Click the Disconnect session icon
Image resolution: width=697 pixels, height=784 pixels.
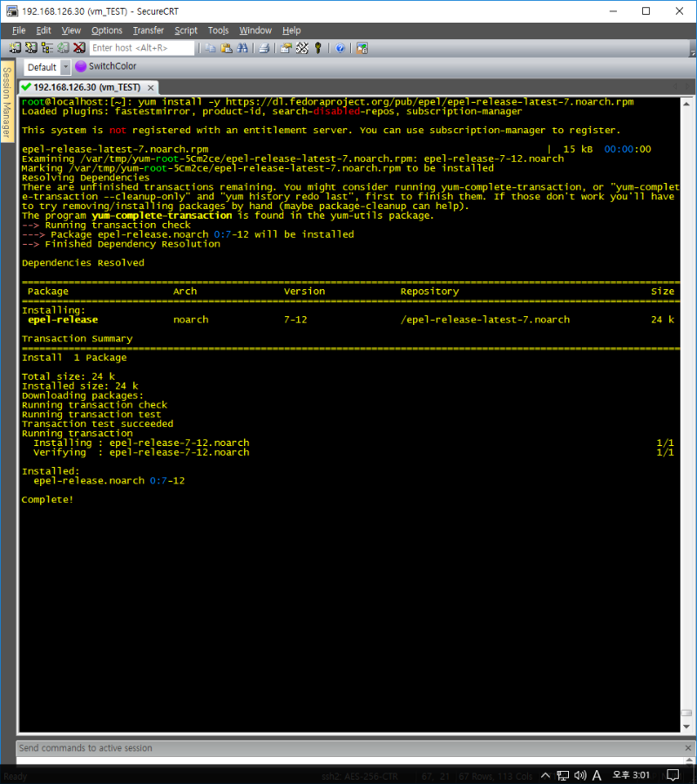pos(78,48)
